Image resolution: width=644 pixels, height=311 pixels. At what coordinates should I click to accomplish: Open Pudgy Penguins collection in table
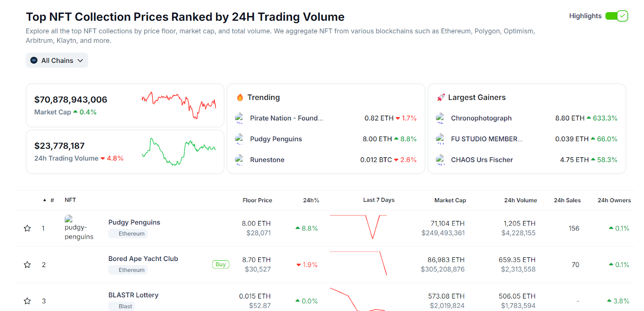coord(134,222)
